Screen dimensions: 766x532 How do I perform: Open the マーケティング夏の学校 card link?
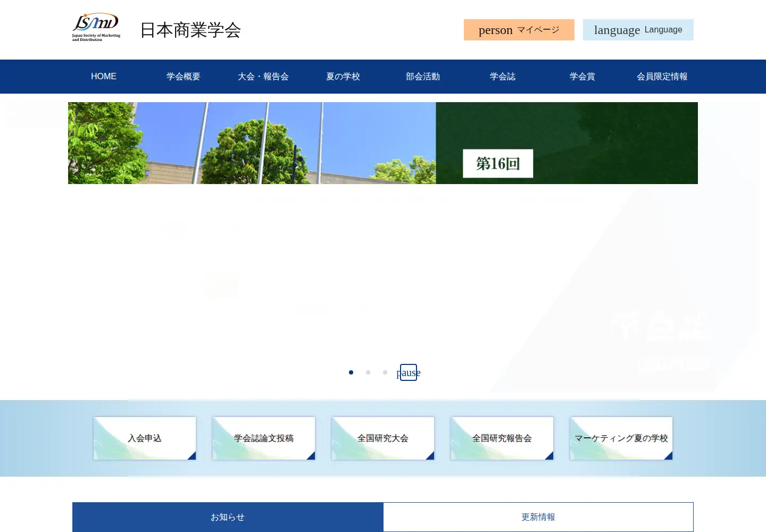pos(621,438)
